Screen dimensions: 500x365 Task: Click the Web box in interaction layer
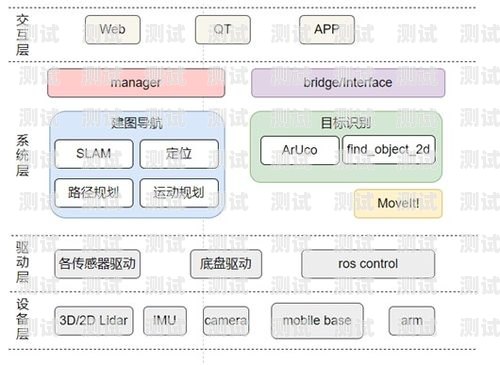113,29
